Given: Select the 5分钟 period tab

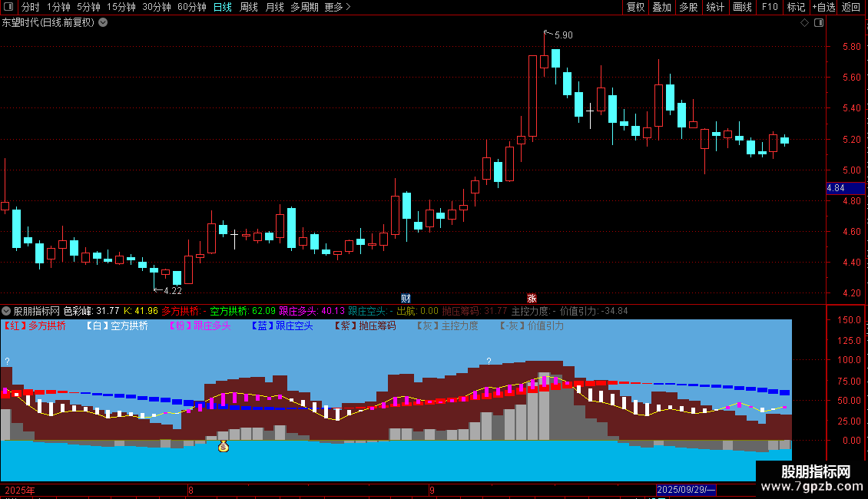Looking at the screenshot, I should [x=88, y=7].
